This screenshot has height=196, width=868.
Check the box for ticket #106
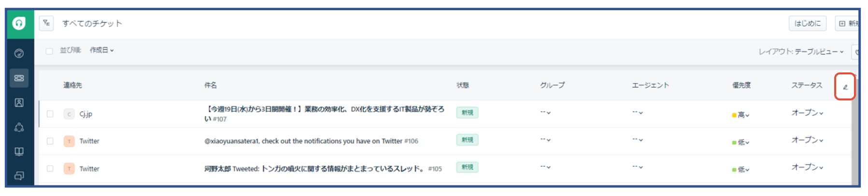tap(50, 141)
